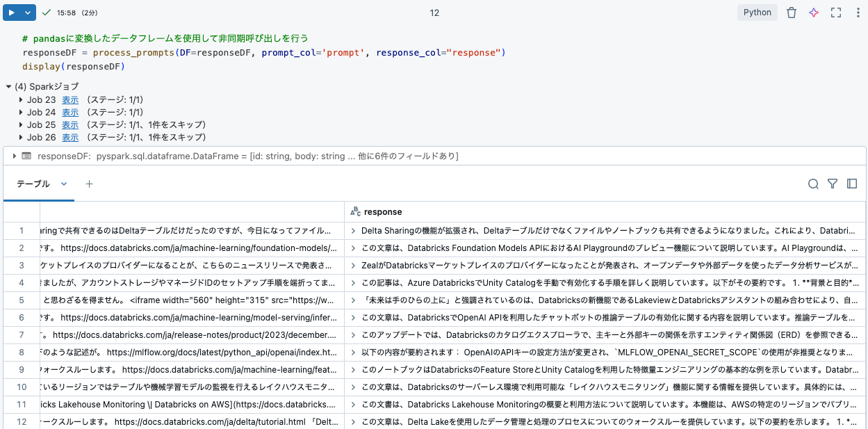Expand the cell to fullscreen mode

[835, 12]
